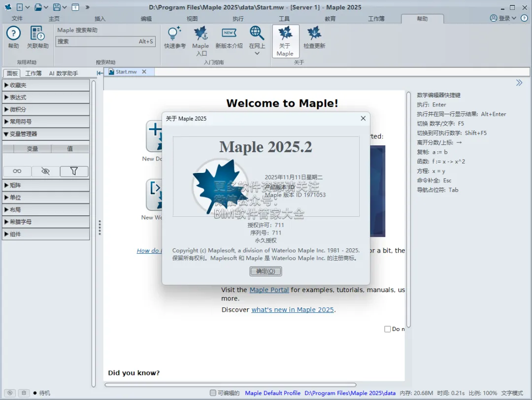The height and width of the screenshot is (400, 532).
Task: Expand the Greek Letters (希腊字母) palette
Action: (46, 222)
